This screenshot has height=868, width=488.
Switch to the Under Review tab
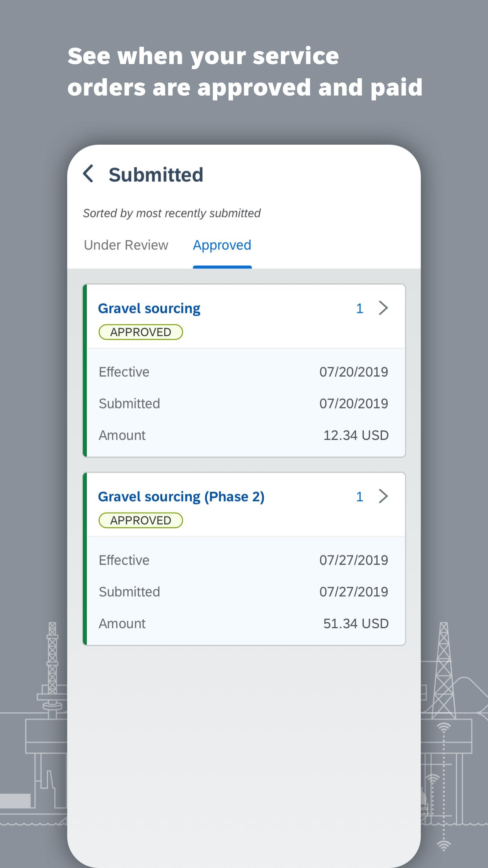coord(126,245)
